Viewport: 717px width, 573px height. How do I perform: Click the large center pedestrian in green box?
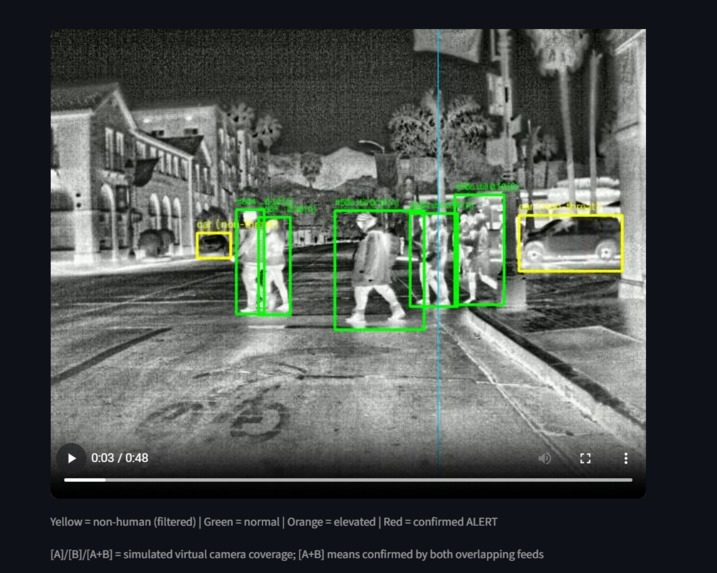380,270
